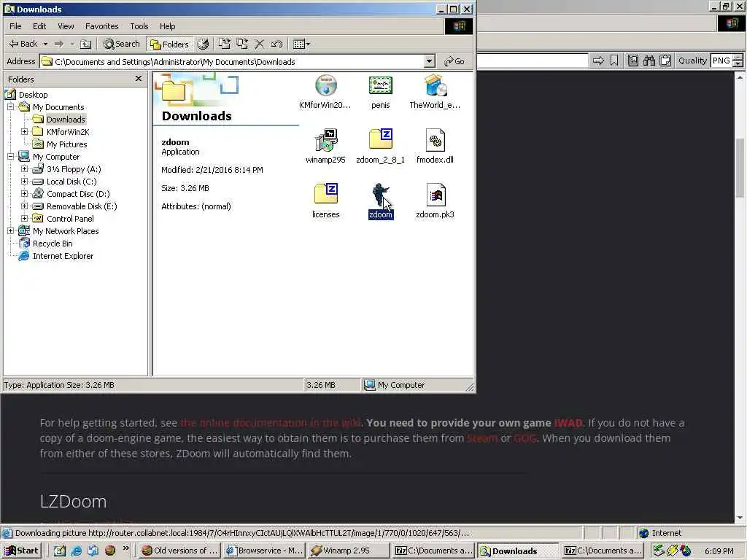747x560 pixels.
Task: Expand the 3½ Floppy (A:) node
Action: click(x=24, y=169)
